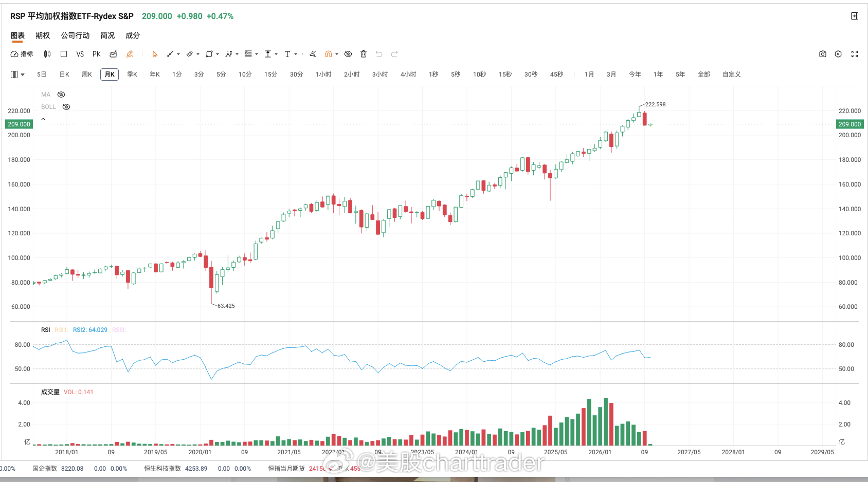868x482 pixels.
Task: Select the cursor pointer tool
Action: [155, 54]
